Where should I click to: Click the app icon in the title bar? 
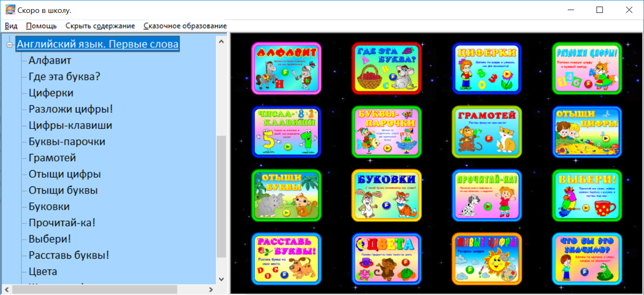point(10,10)
